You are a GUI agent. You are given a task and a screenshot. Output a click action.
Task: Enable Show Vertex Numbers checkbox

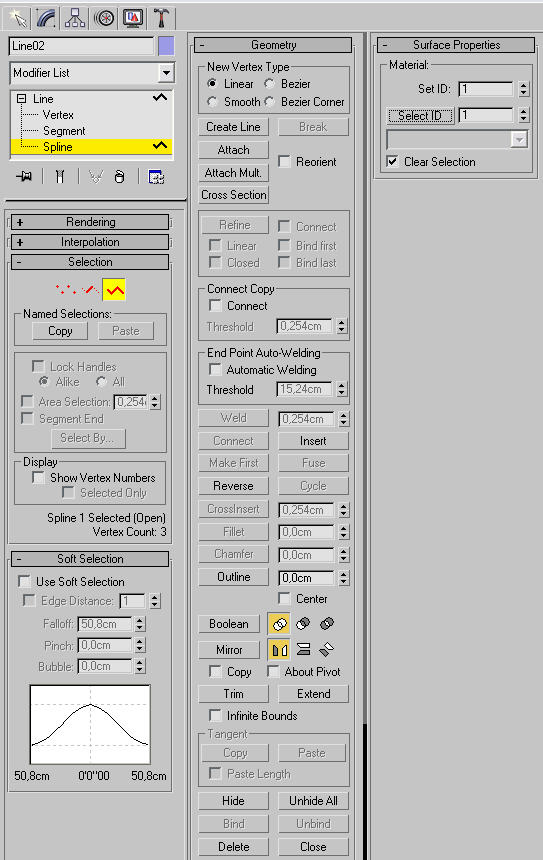pos(39,477)
